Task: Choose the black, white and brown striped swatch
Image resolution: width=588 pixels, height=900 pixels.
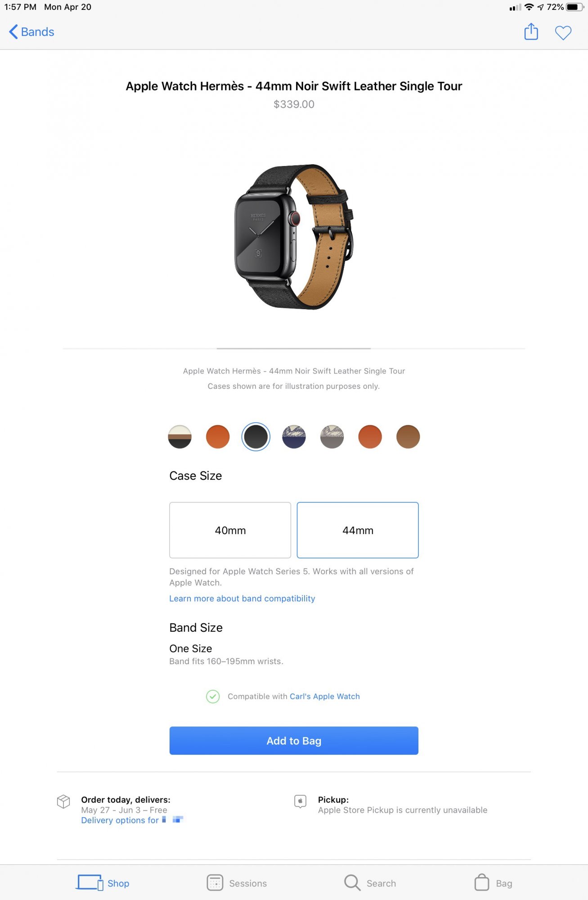Action: [x=180, y=437]
